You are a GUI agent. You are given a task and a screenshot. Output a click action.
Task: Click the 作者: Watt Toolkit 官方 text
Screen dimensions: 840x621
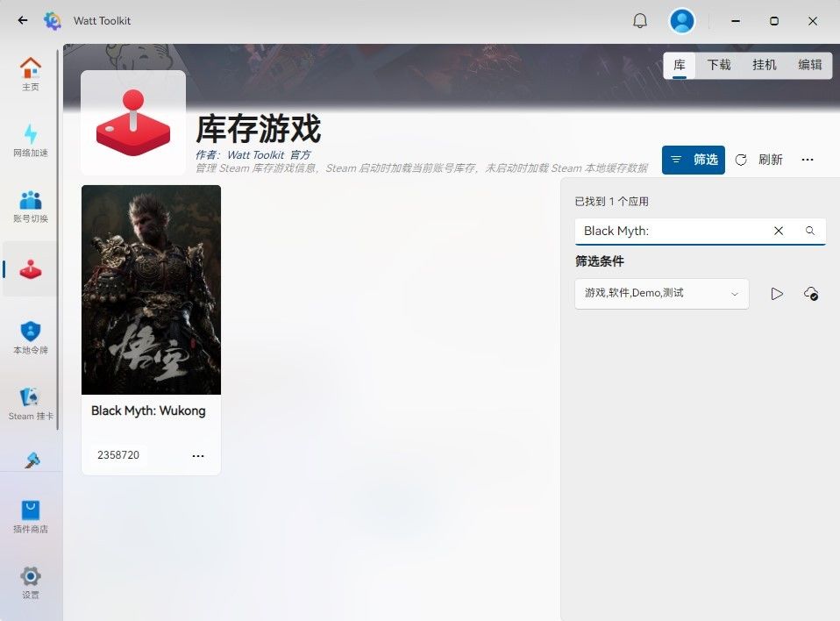click(x=253, y=155)
